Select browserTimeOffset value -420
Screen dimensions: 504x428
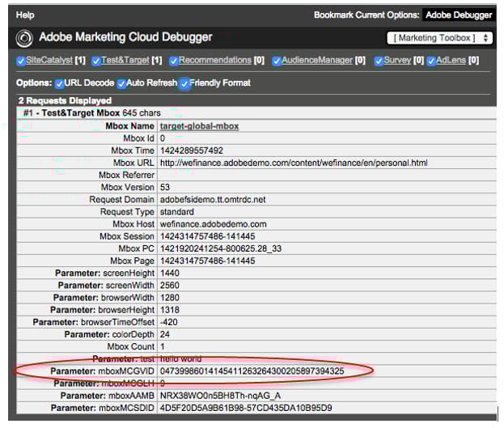(x=169, y=322)
